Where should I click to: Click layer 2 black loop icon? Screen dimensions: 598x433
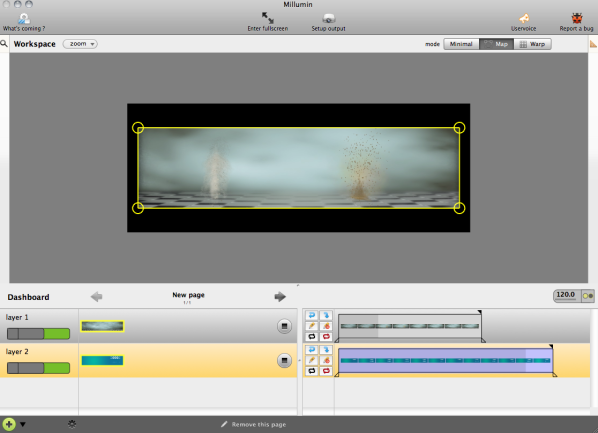tap(312, 371)
